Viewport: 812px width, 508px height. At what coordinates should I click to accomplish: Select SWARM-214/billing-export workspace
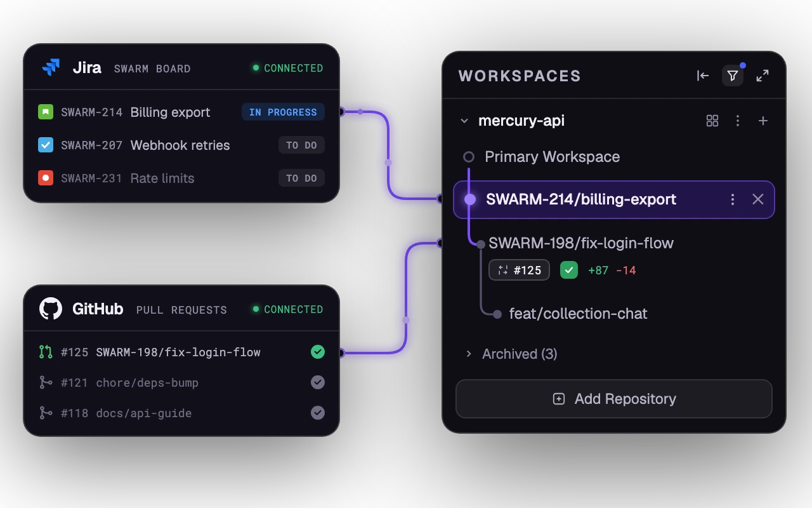click(614, 199)
